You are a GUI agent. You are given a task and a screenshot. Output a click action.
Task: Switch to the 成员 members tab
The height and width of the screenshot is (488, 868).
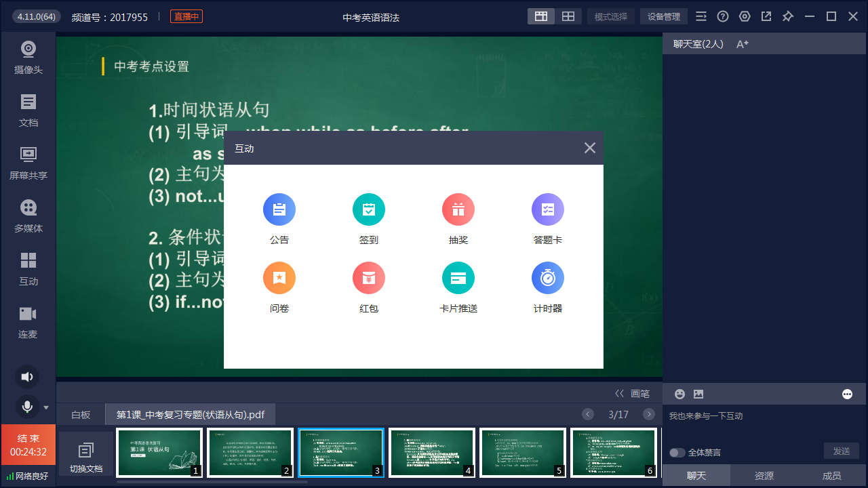831,476
